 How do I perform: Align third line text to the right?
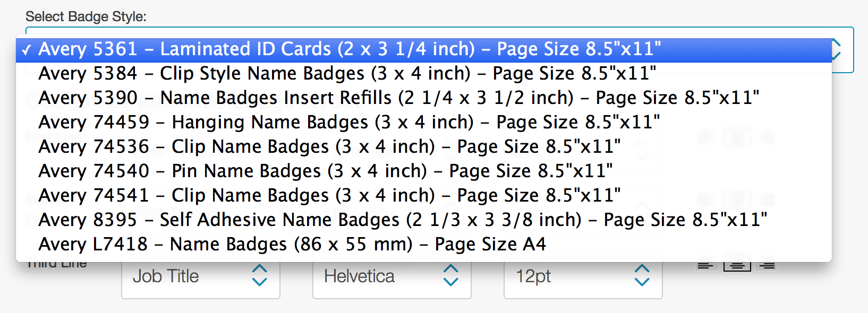(x=767, y=265)
